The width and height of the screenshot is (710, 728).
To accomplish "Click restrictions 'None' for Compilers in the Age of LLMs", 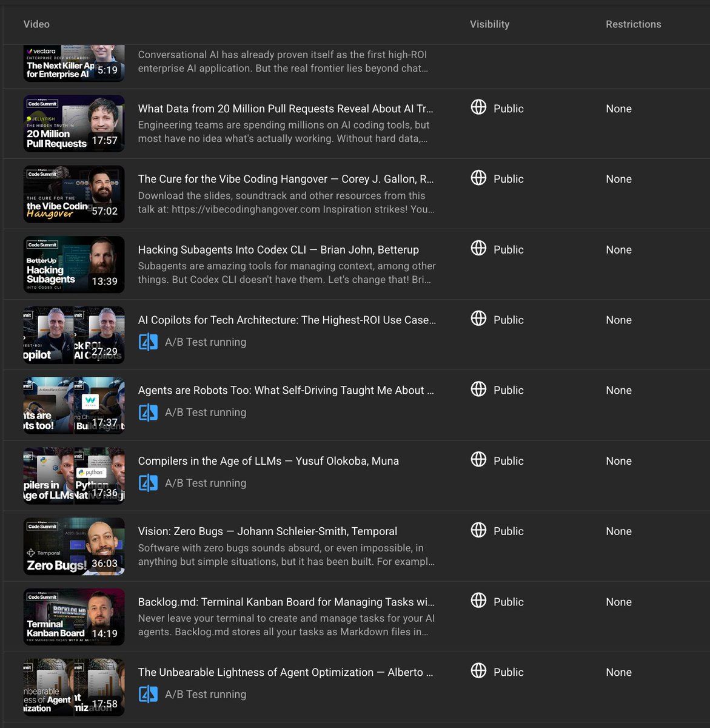I will coord(618,461).
